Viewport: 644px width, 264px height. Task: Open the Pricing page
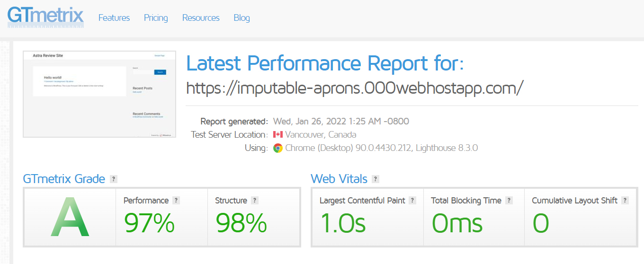pyautogui.click(x=156, y=18)
